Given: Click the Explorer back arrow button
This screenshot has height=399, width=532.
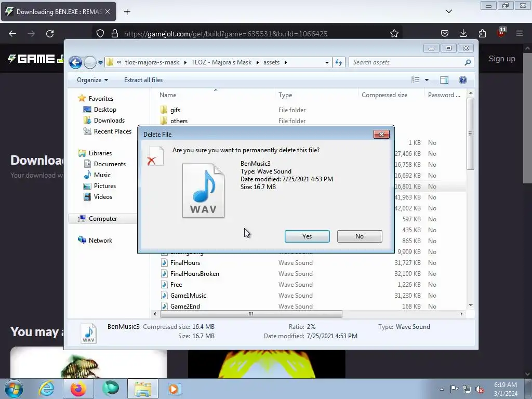Looking at the screenshot, I should tap(75, 62).
